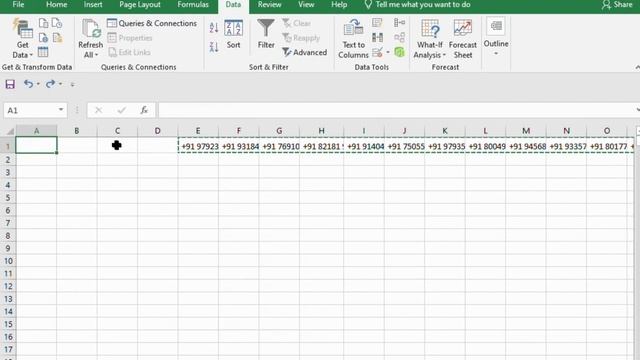640x360 pixels.
Task: Click the Undo arrow
Action: [x=28, y=84]
